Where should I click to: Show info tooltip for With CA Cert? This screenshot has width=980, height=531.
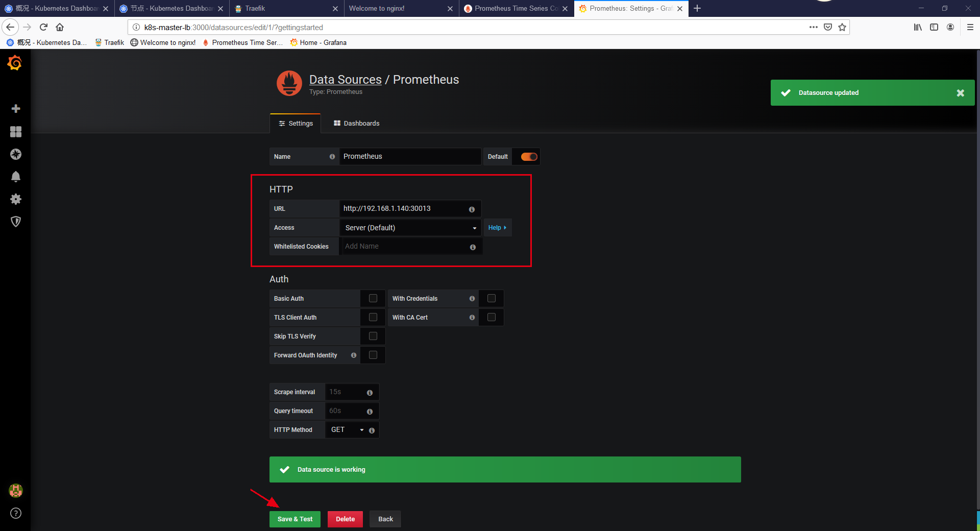point(472,318)
